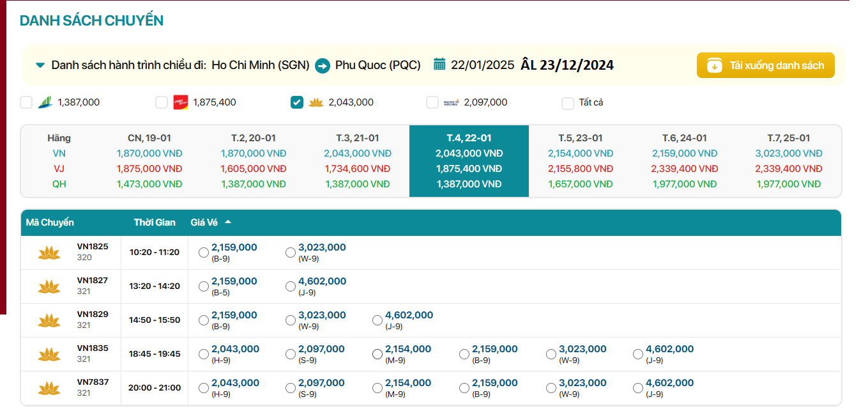
Task: Choose 4,602,000 J-9 fare on VN1827
Action: tap(291, 286)
